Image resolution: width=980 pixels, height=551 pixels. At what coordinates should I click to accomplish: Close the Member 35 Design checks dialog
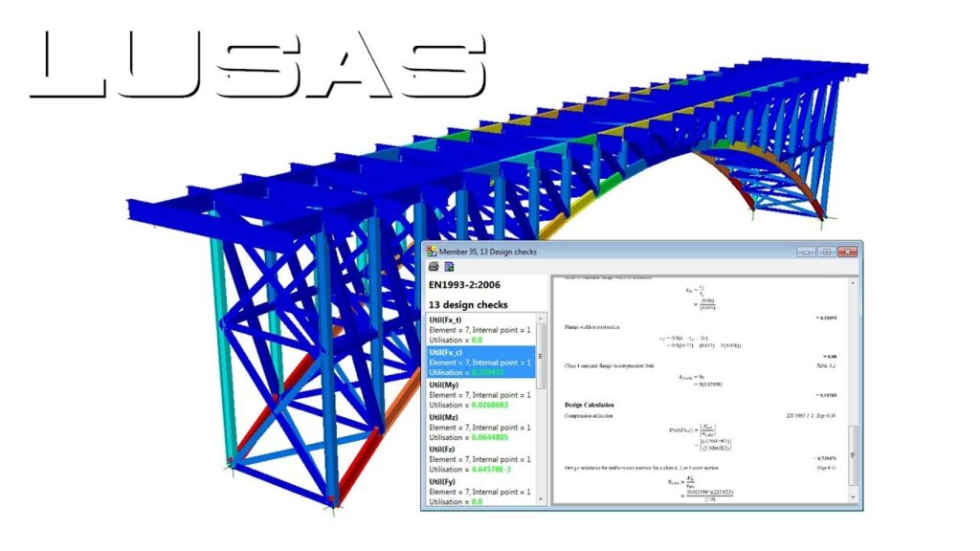click(x=846, y=251)
